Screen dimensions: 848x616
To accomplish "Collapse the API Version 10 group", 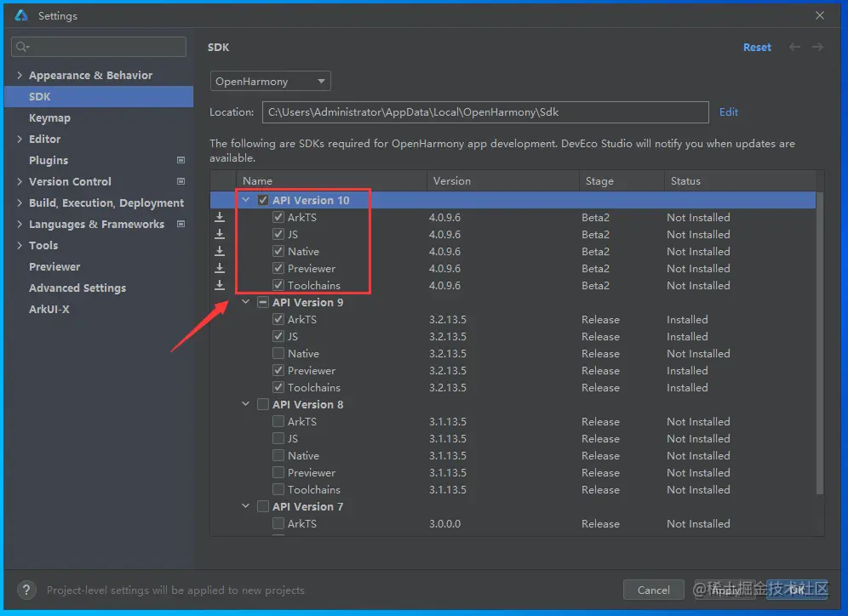I will 245,200.
